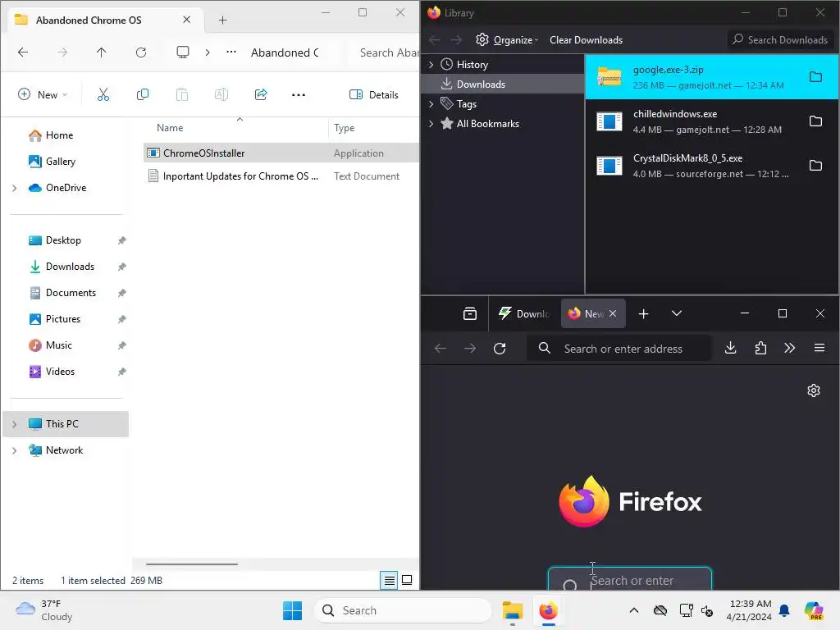840x630 pixels.
Task: Open pinned Documents folder in Explorer
Action: click(x=71, y=293)
